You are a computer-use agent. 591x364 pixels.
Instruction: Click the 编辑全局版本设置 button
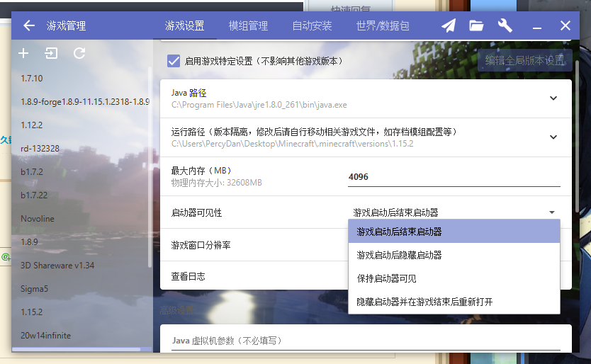pyautogui.click(x=524, y=60)
